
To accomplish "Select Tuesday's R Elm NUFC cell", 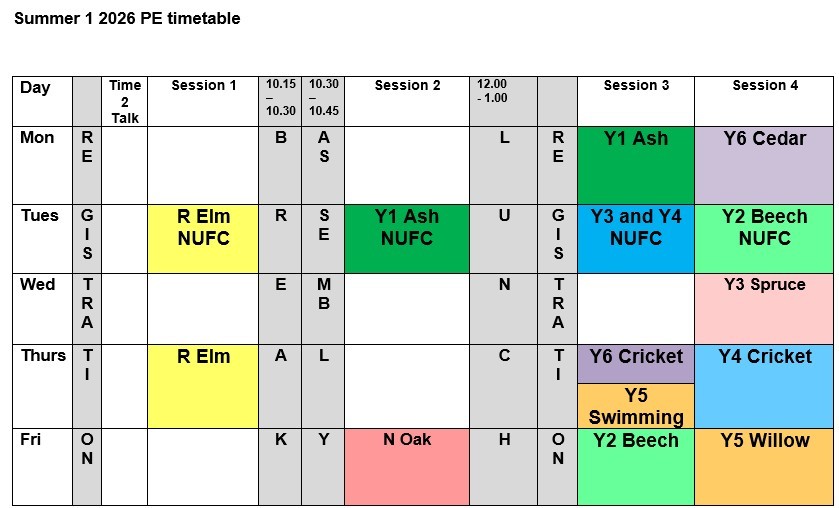I will point(203,239).
